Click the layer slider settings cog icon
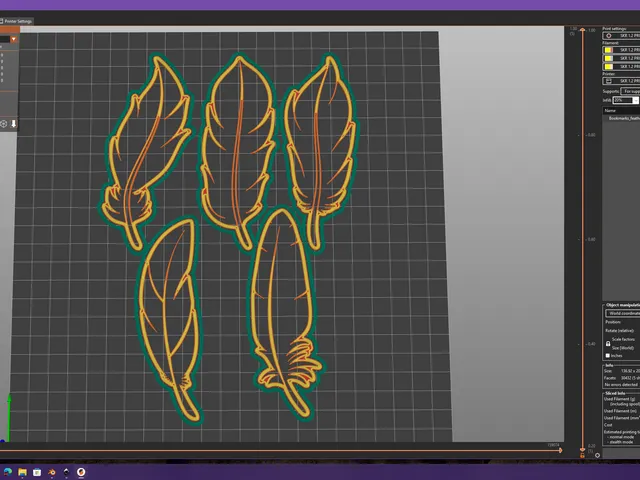The image size is (640, 480). pos(598,455)
